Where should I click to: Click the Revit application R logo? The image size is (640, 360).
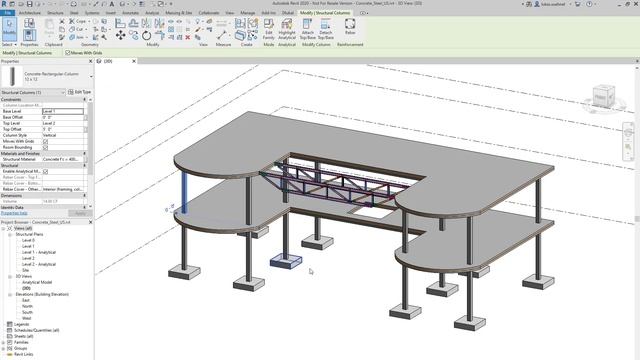coord(4,4)
